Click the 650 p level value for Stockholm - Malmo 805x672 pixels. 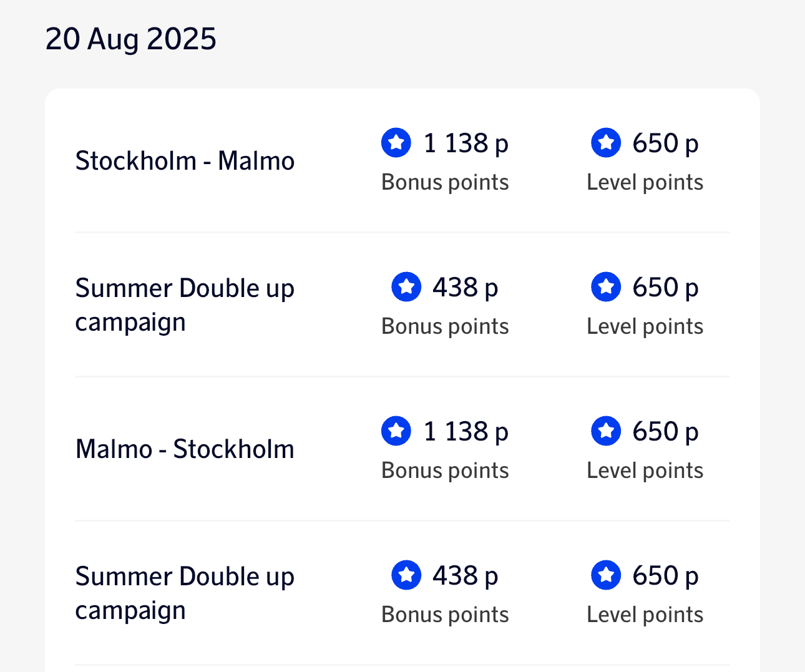pos(665,143)
